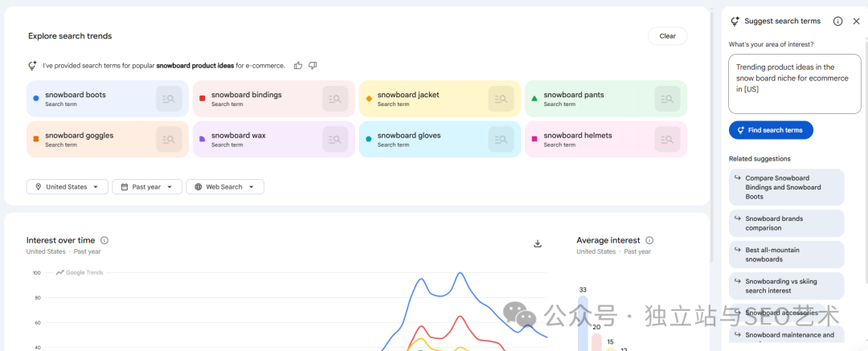Explore the snowboard jacket search icon
This screenshot has height=351, width=868.
click(x=502, y=99)
